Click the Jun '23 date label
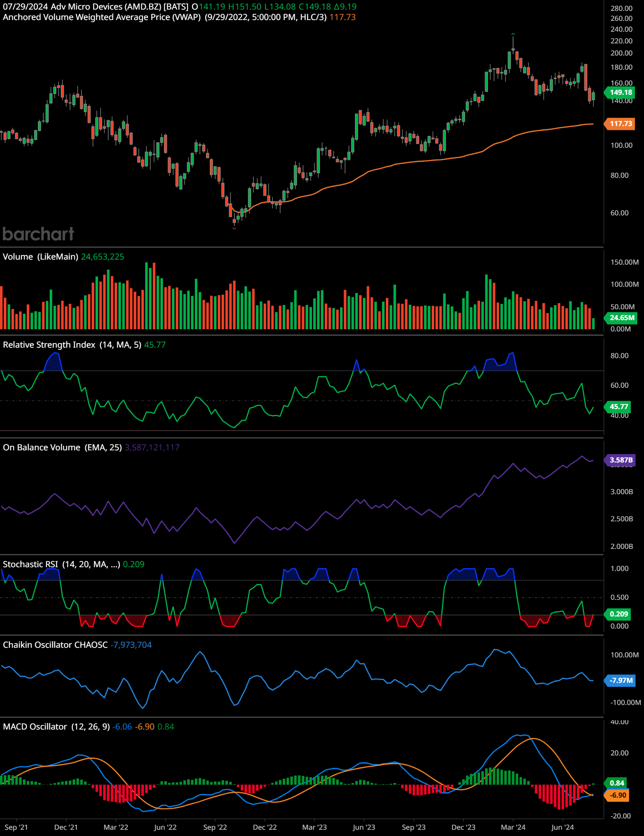The height and width of the screenshot is (836, 644). [364, 827]
